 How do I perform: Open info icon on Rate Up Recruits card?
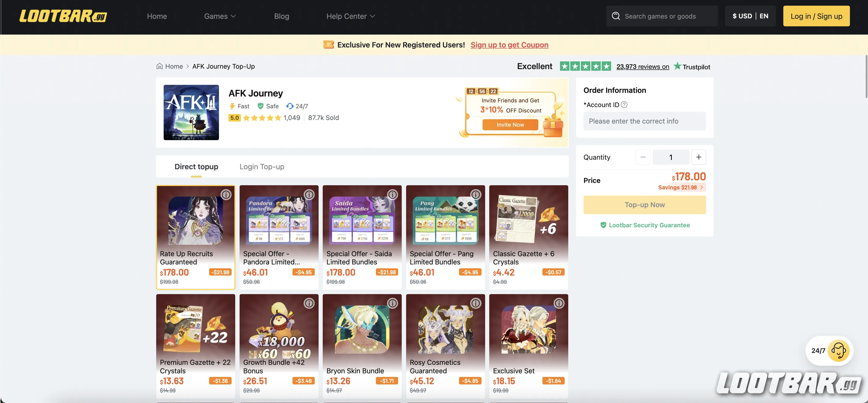[x=226, y=195]
